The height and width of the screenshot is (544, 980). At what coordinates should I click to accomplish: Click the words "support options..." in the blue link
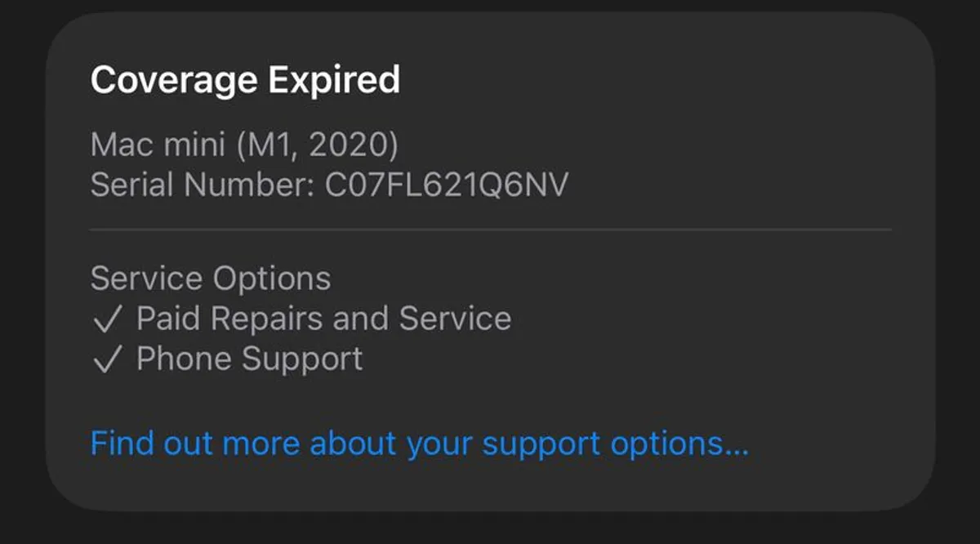coord(615,444)
